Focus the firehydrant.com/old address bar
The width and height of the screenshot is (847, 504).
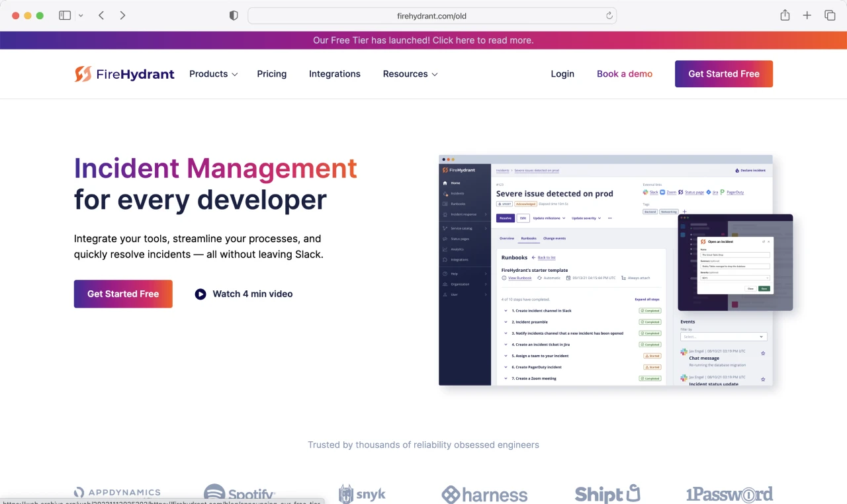point(432,15)
